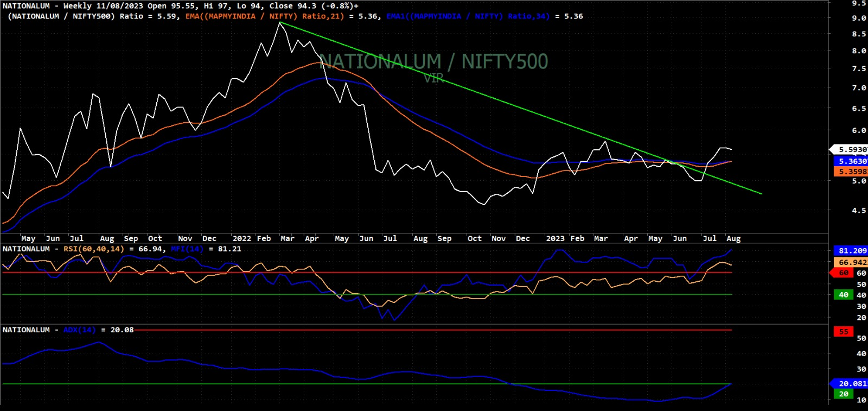This screenshot has width=868, height=411.
Task: Click the 10 label on ADX panel axis
Action: point(861,401)
